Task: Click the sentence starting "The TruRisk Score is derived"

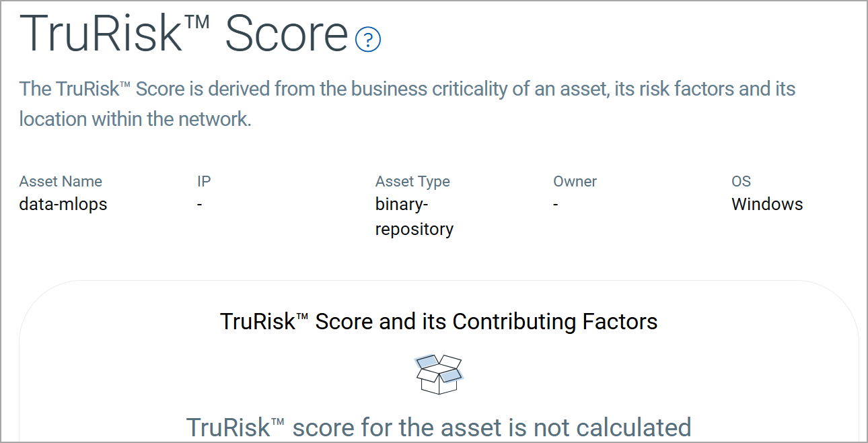Action: pos(407,89)
